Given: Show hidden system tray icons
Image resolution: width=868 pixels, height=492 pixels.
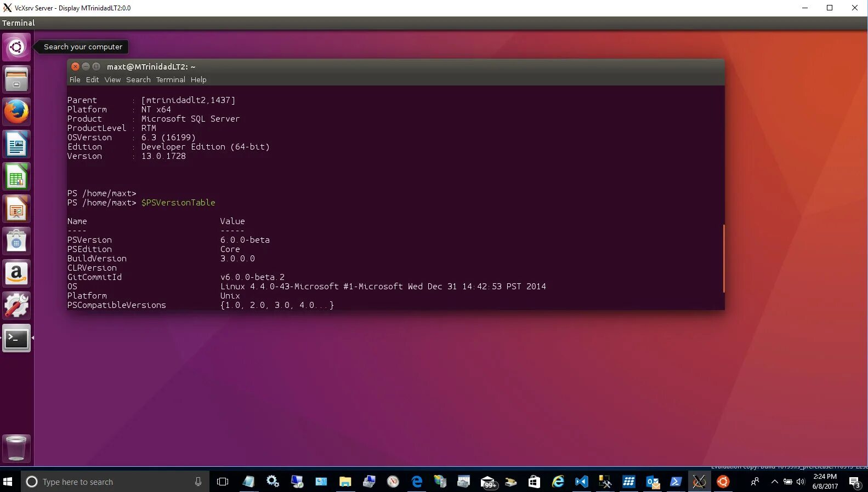Looking at the screenshot, I should coord(774,482).
